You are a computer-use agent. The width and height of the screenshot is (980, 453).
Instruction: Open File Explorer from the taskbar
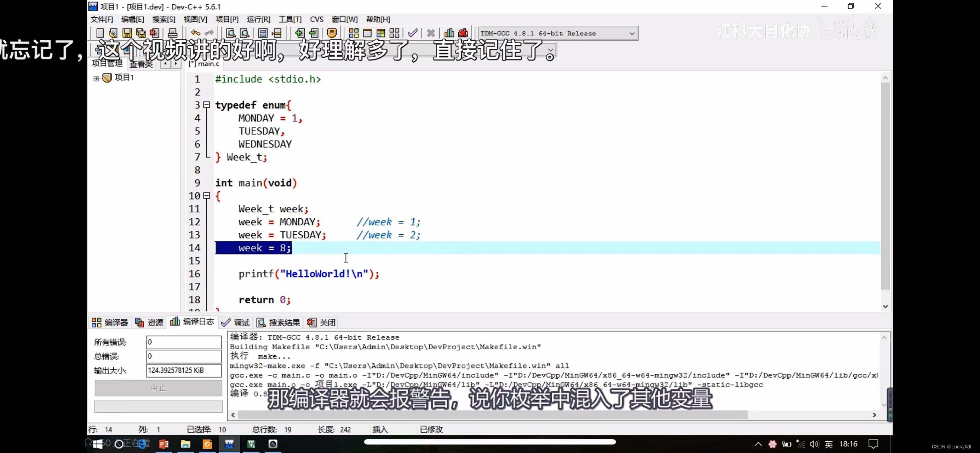click(186, 444)
